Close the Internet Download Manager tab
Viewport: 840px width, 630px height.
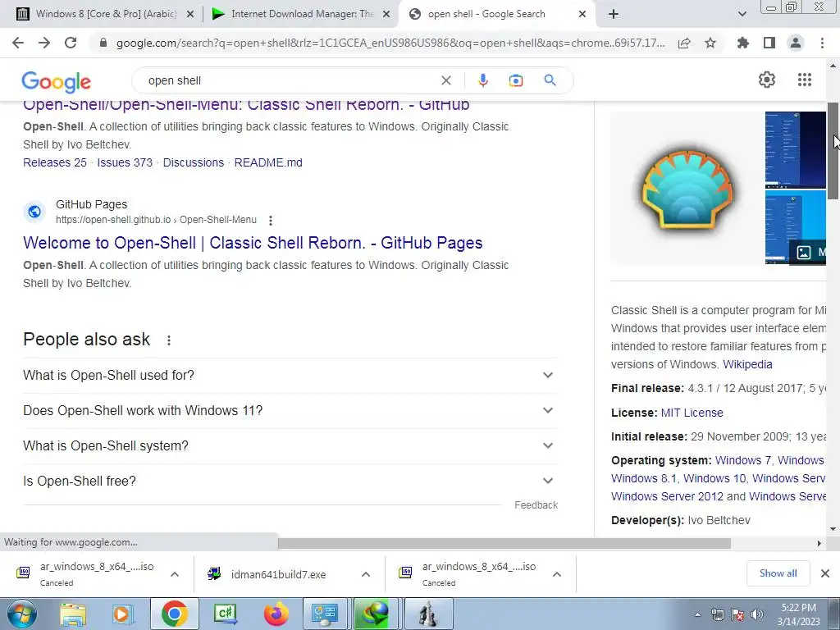click(x=386, y=14)
